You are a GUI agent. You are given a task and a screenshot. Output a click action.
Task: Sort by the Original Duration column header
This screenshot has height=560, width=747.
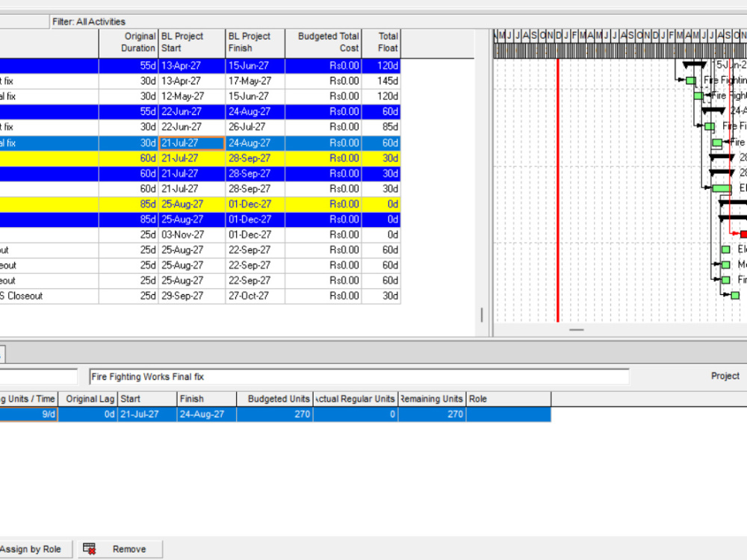click(128, 43)
